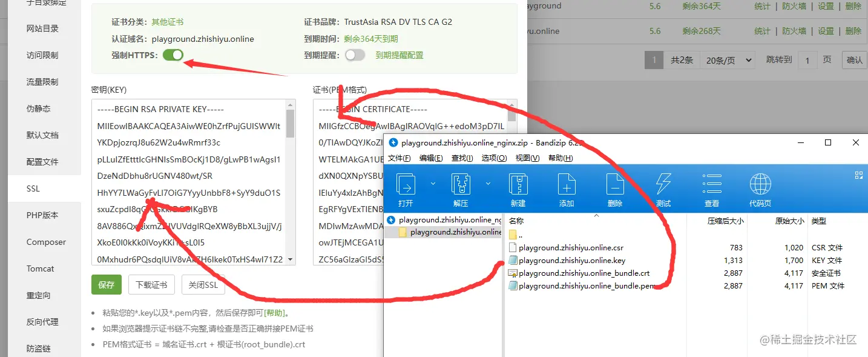The width and height of the screenshot is (868, 357).
Task: Open the 文件(F) menu in Bandizip
Action: [x=399, y=158]
